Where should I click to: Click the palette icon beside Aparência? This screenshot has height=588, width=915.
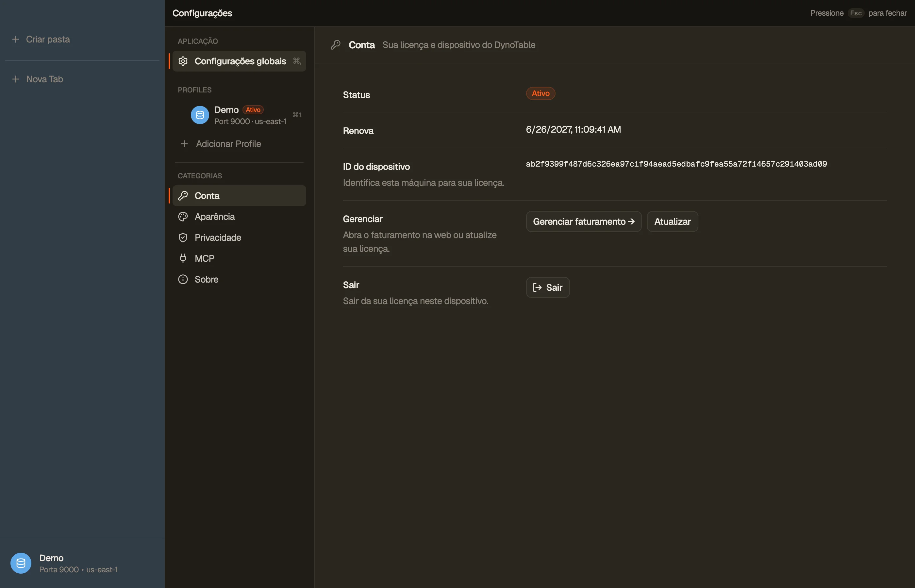[x=183, y=217]
